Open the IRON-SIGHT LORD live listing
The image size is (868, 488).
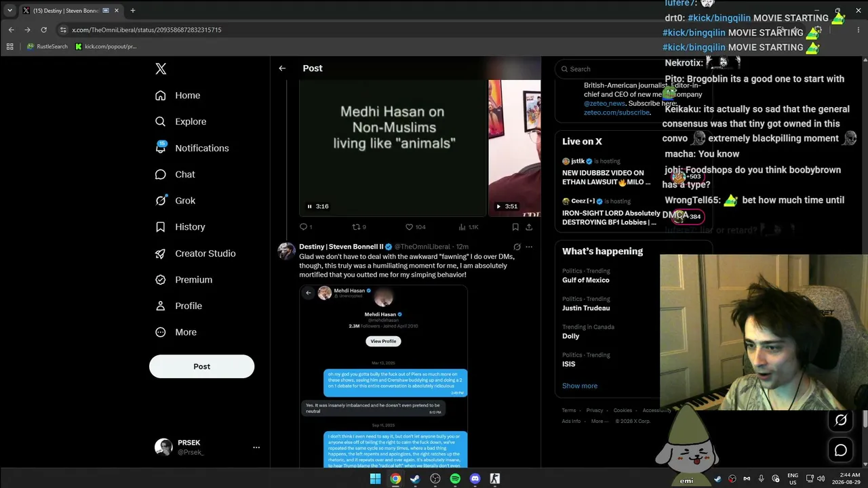[x=611, y=212]
